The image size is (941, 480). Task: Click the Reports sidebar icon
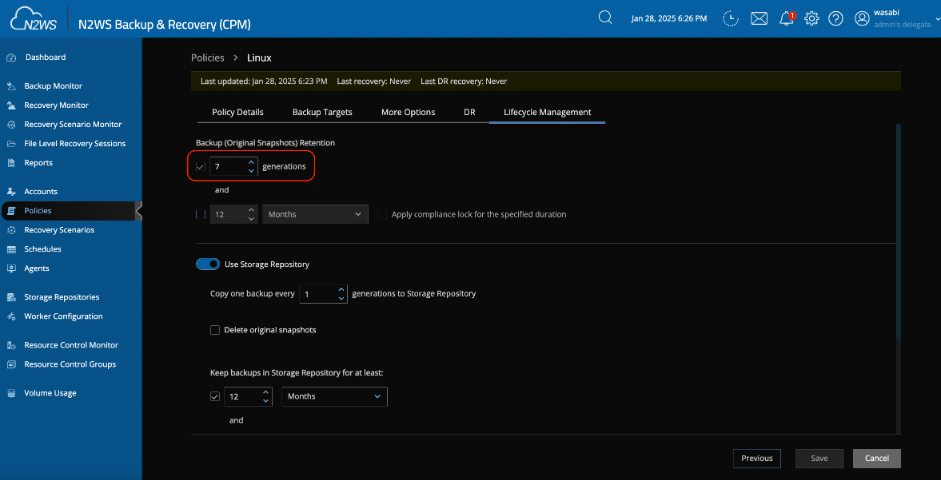coord(10,163)
